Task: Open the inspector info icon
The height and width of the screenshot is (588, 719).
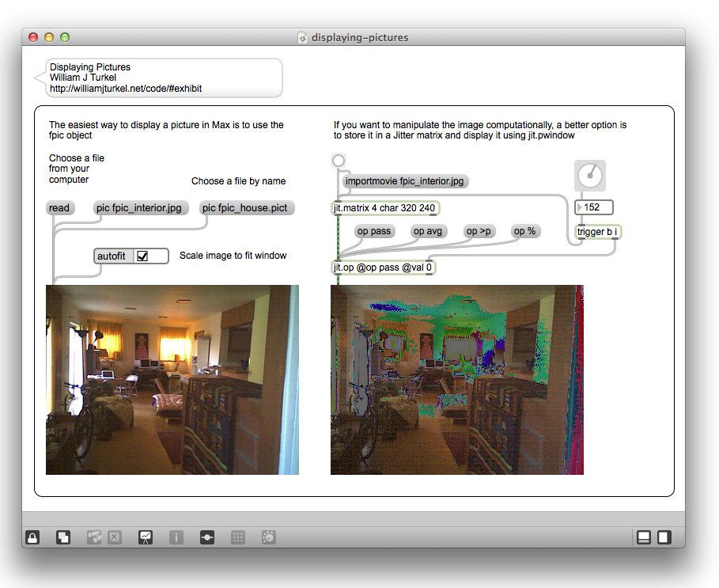Action: click(x=176, y=537)
